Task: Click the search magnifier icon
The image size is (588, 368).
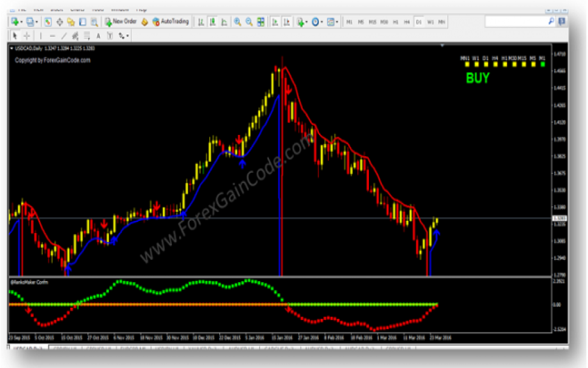Action: (552, 22)
